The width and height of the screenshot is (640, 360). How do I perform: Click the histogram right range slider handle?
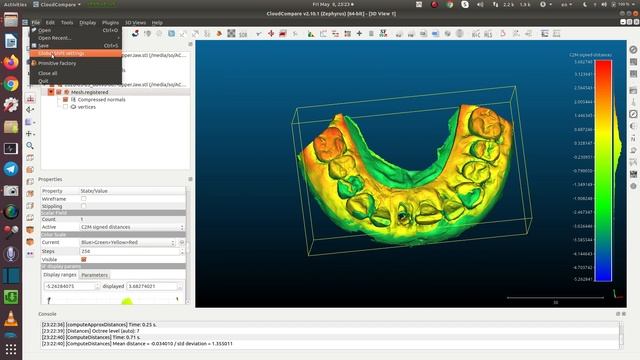(x=177, y=300)
